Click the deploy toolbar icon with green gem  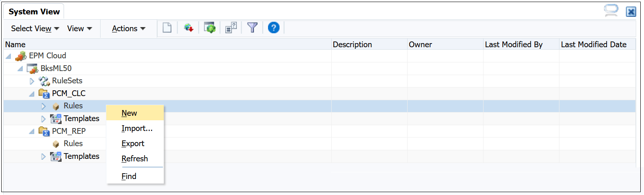click(210, 28)
